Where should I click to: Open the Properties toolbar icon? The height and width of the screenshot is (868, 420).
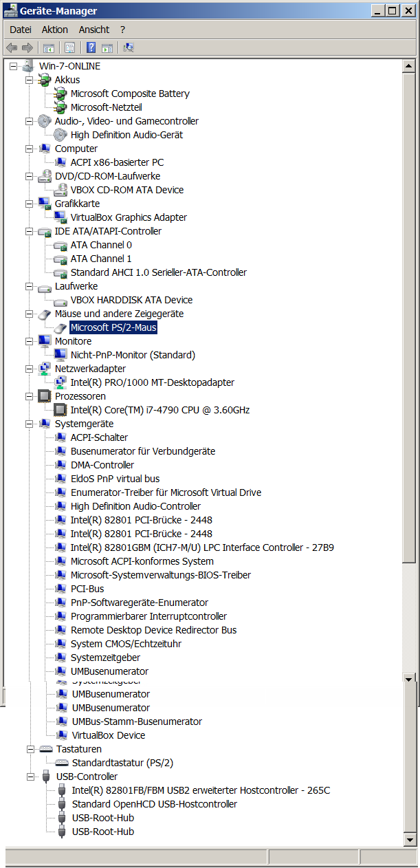(x=69, y=47)
